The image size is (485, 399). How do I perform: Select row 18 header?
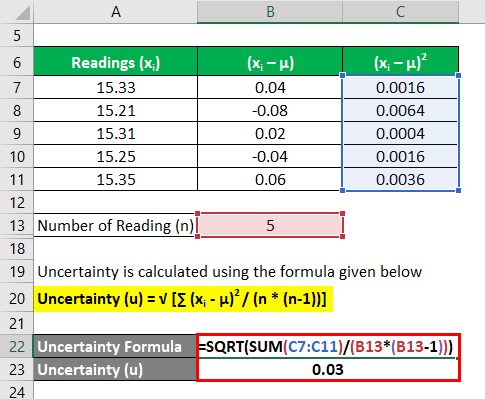coord(17,248)
